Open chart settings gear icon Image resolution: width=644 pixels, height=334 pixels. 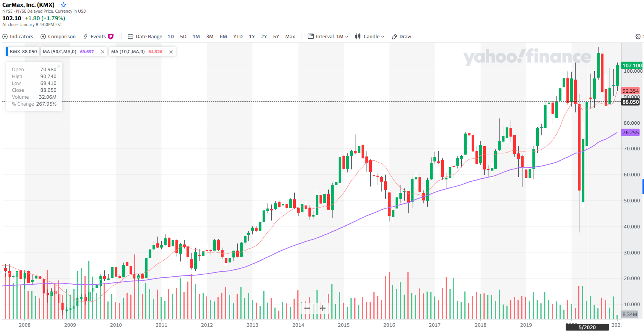point(638,37)
